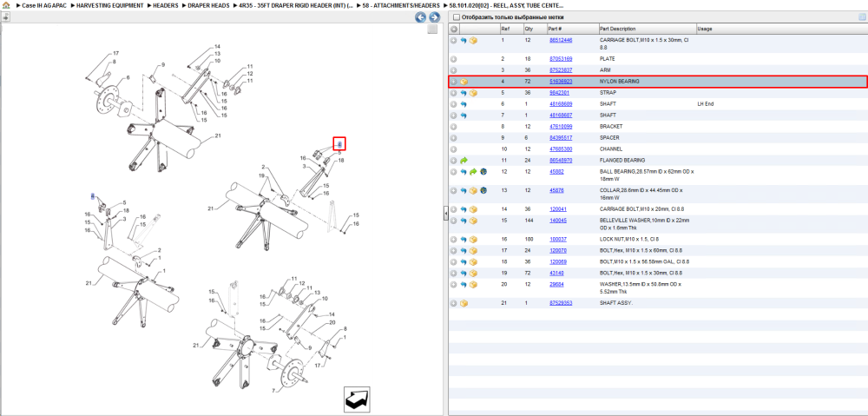The height and width of the screenshot is (416, 868).
Task: Click the yellow box icon on NYLON BEARING row
Action: tap(464, 82)
